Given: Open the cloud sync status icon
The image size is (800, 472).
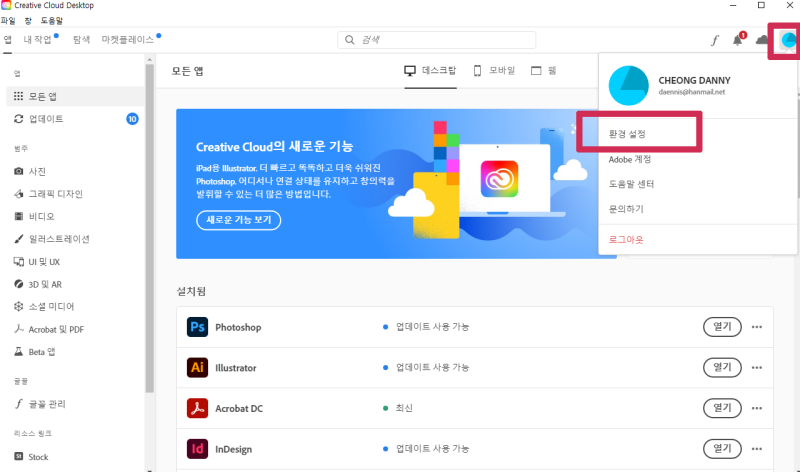Looking at the screenshot, I should (762, 40).
